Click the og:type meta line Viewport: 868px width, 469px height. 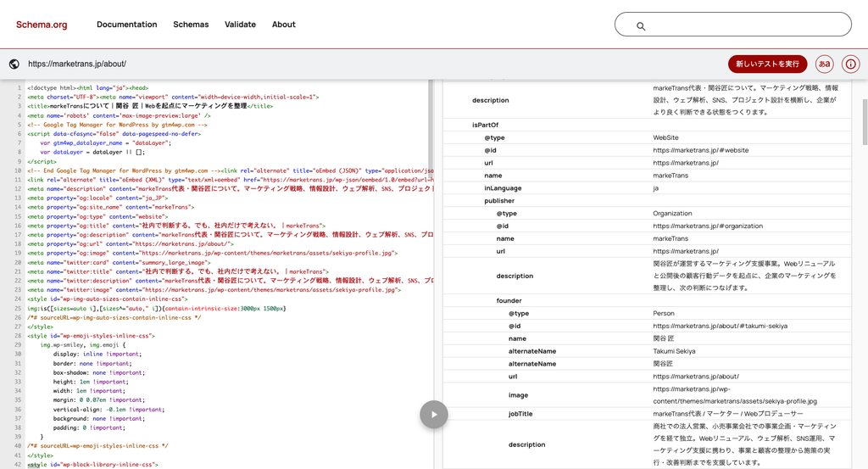tap(97, 216)
